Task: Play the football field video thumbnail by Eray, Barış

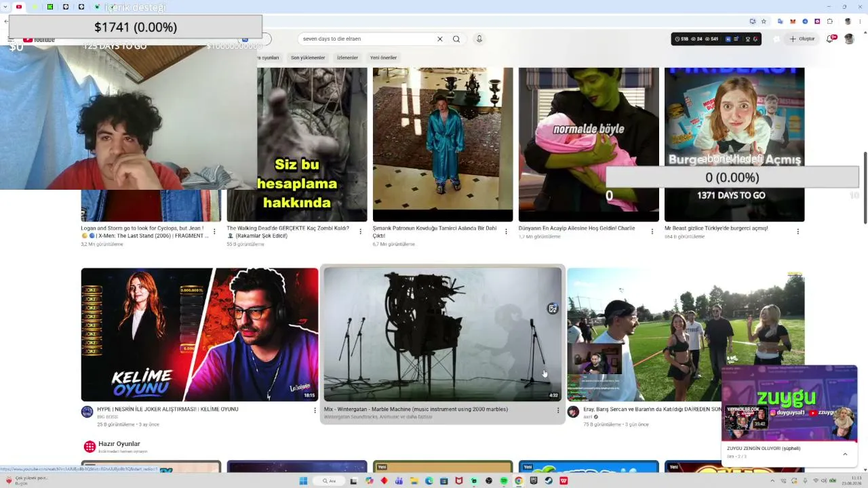Action: click(x=686, y=335)
